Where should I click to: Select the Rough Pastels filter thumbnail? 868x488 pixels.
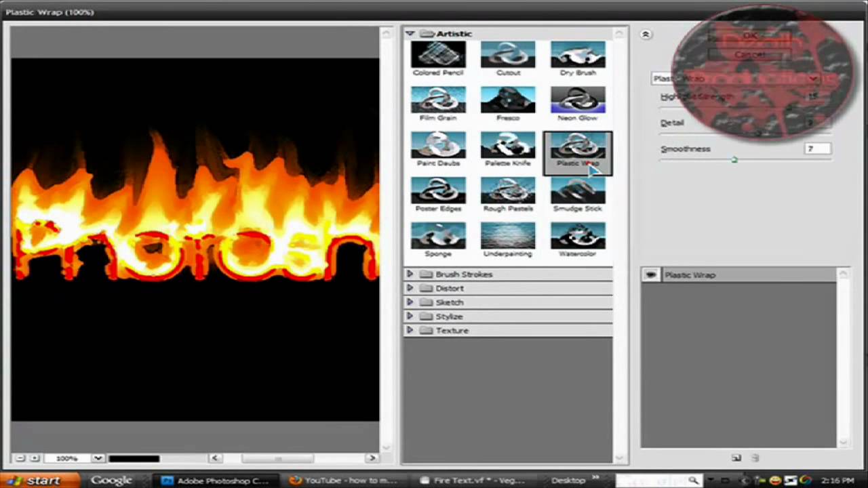(x=508, y=195)
